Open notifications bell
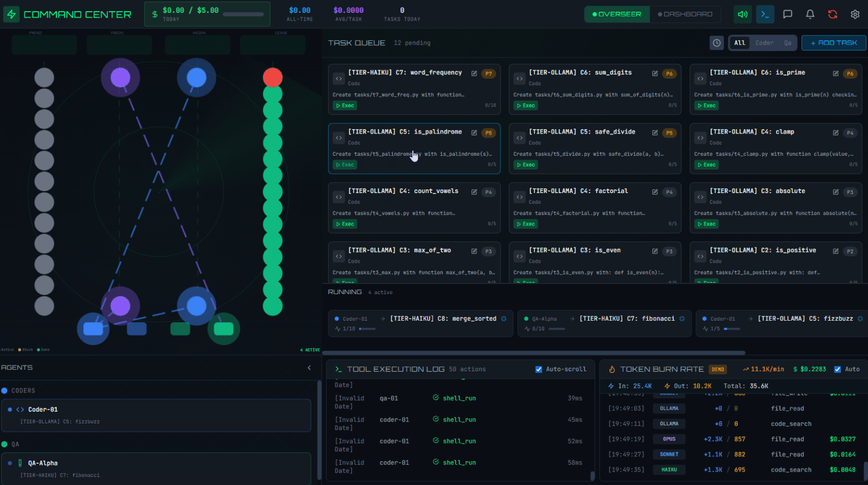Screen dimensions: 868x485 point(810,14)
